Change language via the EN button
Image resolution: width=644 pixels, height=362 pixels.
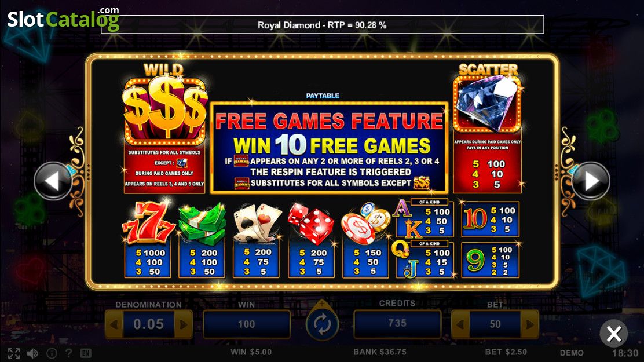(x=86, y=353)
